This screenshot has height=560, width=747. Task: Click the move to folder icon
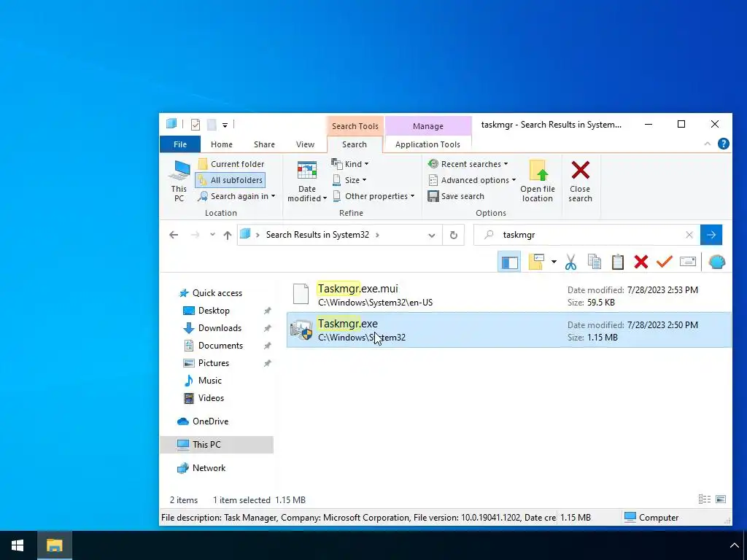[x=537, y=262]
